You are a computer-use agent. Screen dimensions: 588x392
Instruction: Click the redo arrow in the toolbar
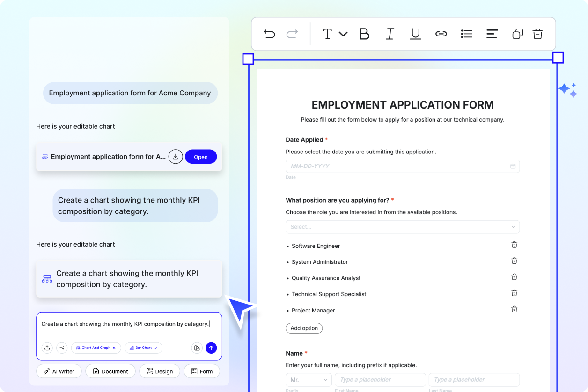tap(292, 34)
